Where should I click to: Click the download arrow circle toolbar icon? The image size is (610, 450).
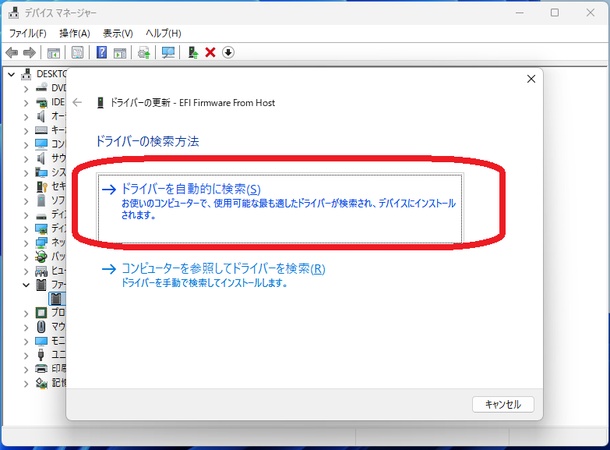228,52
